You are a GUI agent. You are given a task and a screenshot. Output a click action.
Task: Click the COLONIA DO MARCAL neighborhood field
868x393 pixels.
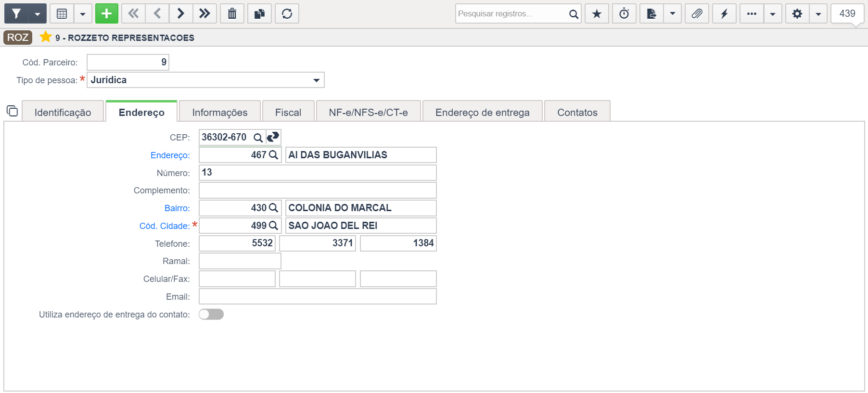(x=361, y=208)
